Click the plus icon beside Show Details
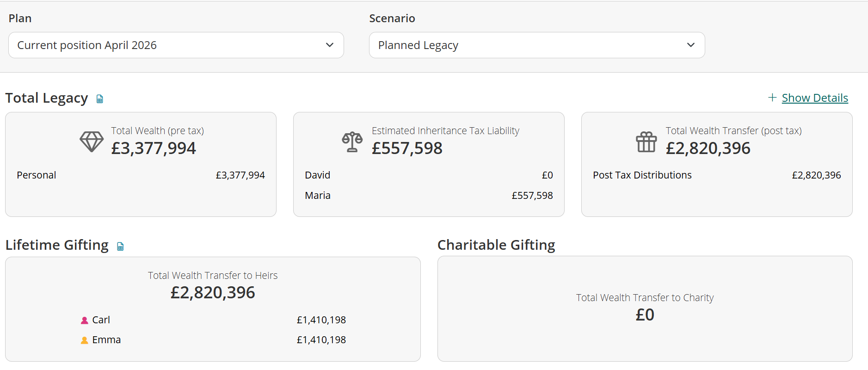Viewport: 868px width, 370px height. tap(772, 98)
